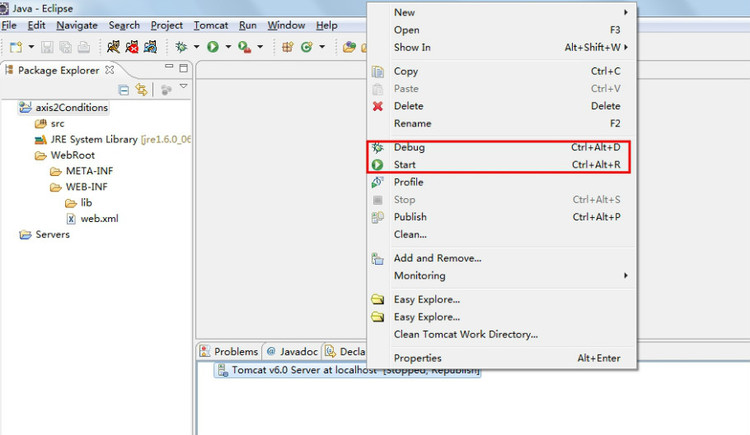
Task: Click the External Tools run icon
Action: 244,47
